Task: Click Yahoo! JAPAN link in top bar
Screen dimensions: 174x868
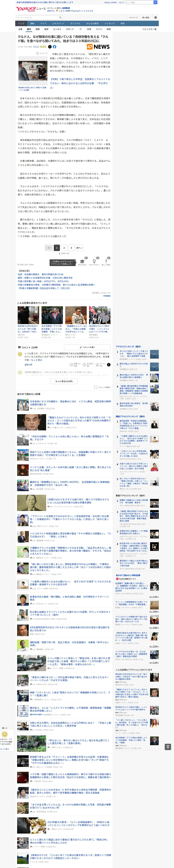Action: [x=110, y=2]
